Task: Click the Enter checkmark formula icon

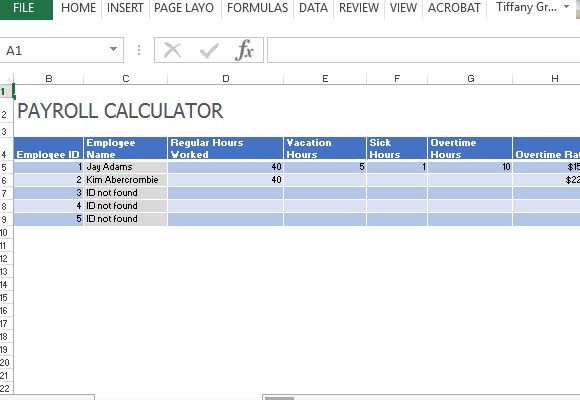Action: [x=209, y=50]
